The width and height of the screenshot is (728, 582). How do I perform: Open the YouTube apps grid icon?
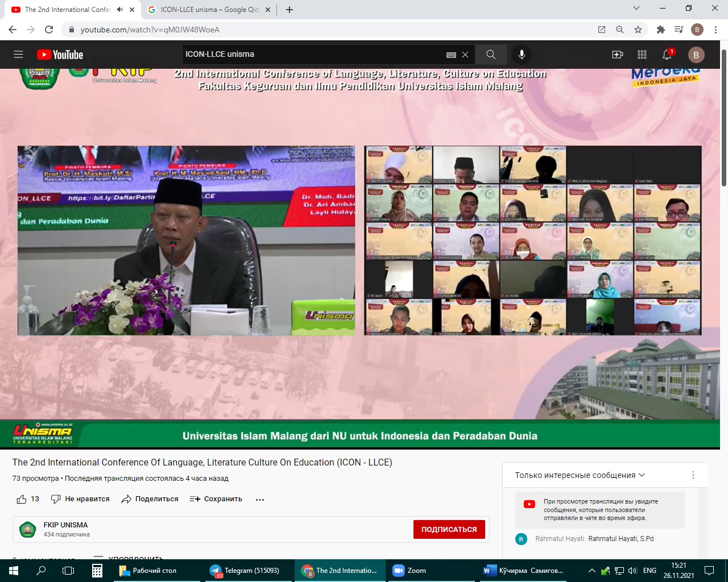pyautogui.click(x=642, y=55)
